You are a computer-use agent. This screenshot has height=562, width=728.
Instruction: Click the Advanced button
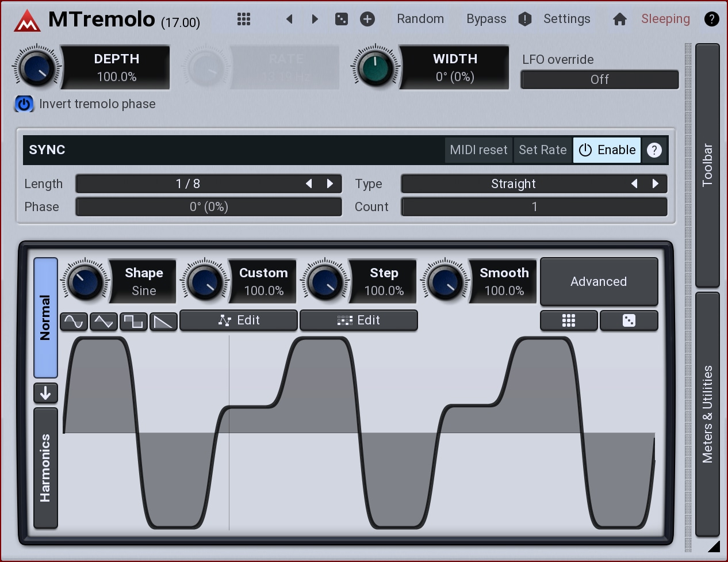(599, 281)
